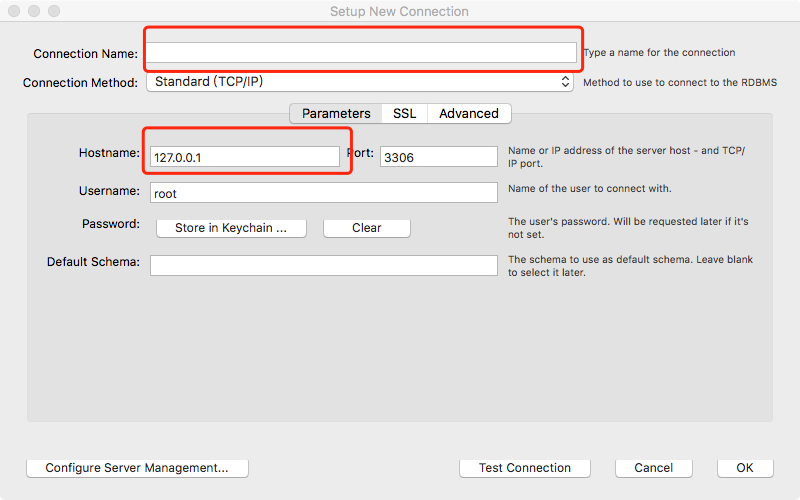This screenshot has height=500, width=800.
Task: Focus the Hostname field showing 127.0.0.1
Action: coord(245,157)
